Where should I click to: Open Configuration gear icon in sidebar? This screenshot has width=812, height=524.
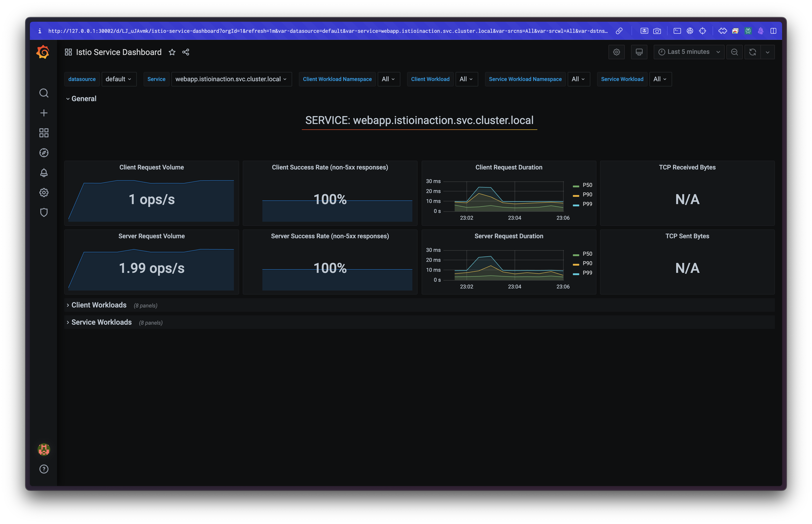click(x=43, y=193)
